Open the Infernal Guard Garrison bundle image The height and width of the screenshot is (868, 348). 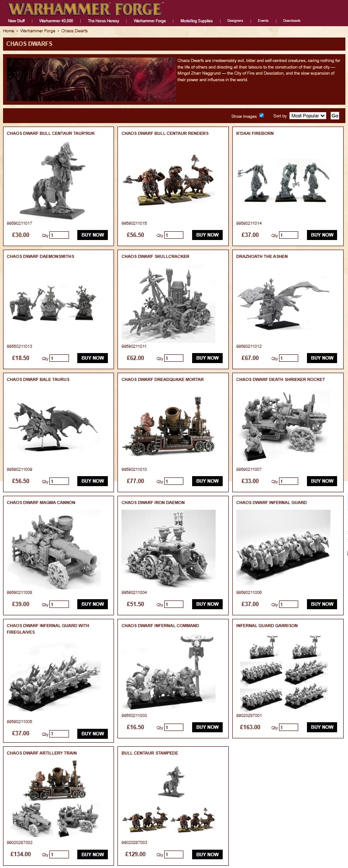click(283, 672)
